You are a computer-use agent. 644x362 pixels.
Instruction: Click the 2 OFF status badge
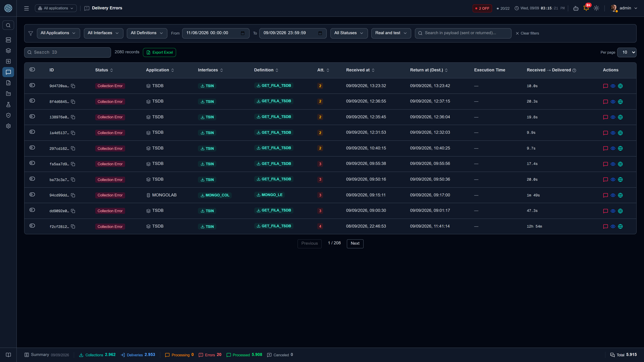[x=482, y=8]
